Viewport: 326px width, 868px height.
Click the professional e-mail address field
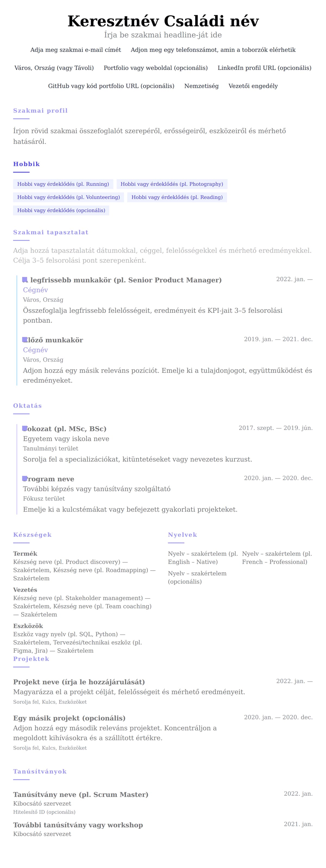pyautogui.click(x=76, y=50)
